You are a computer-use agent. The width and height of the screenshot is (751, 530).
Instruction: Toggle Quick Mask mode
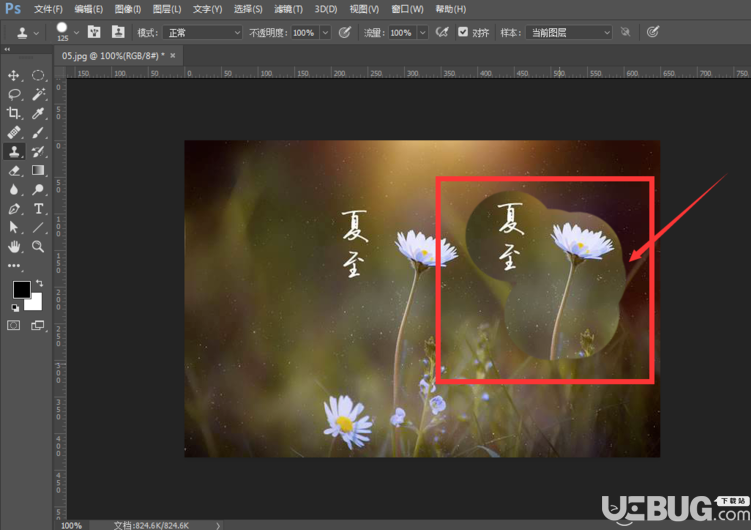pos(13,326)
